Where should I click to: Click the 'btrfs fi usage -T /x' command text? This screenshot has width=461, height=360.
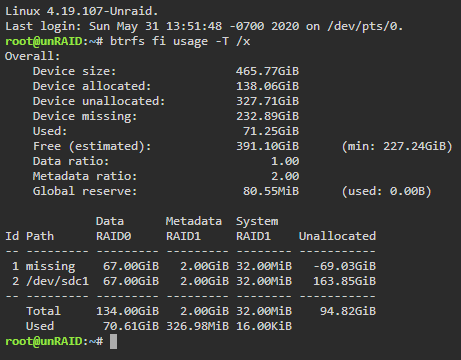tap(180, 42)
